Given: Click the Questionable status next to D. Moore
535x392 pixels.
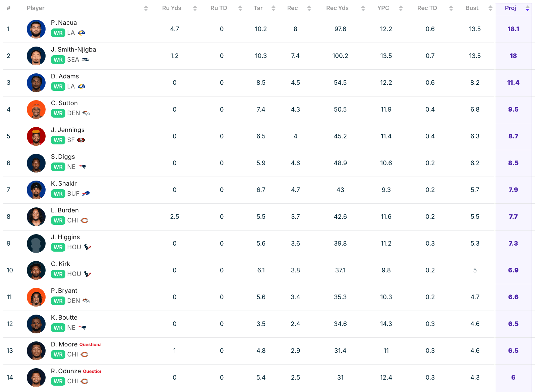Looking at the screenshot, I should tap(90, 344).
